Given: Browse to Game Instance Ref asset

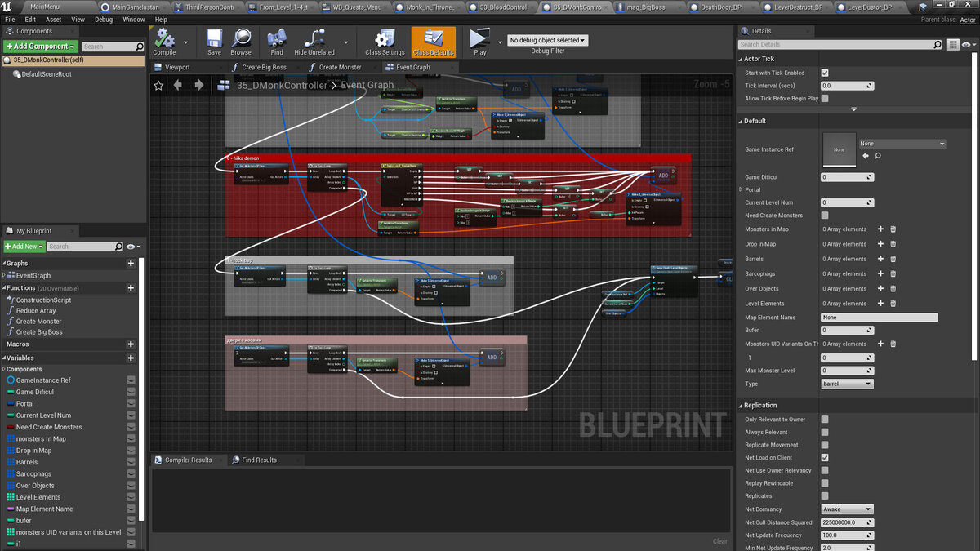Looking at the screenshot, I should coord(878,155).
